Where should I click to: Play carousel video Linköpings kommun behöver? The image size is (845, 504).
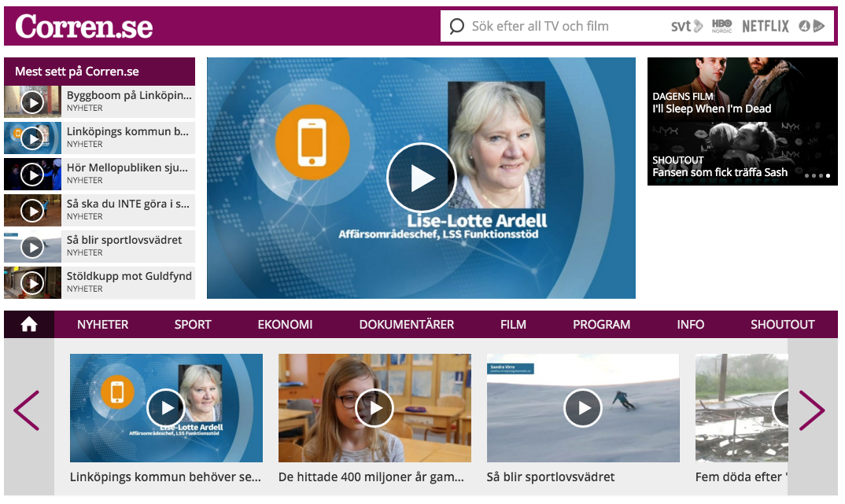tap(167, 408)
